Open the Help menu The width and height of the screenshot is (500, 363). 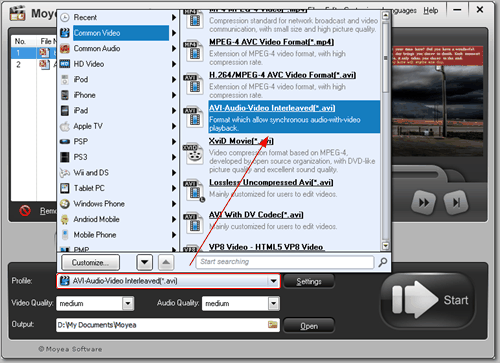[431, 11]
